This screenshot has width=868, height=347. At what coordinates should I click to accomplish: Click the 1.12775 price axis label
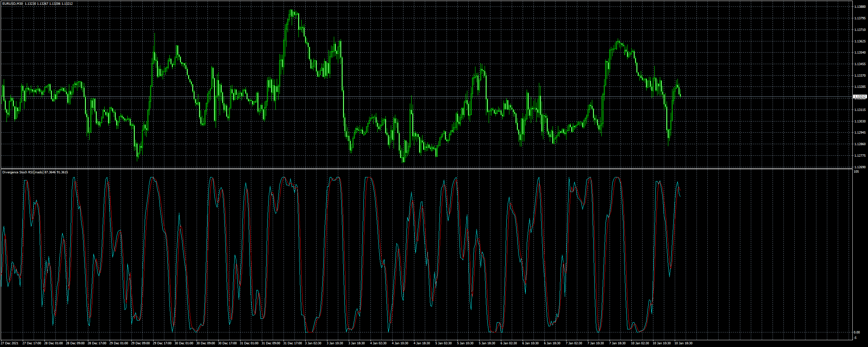click(x=860, y=156)
